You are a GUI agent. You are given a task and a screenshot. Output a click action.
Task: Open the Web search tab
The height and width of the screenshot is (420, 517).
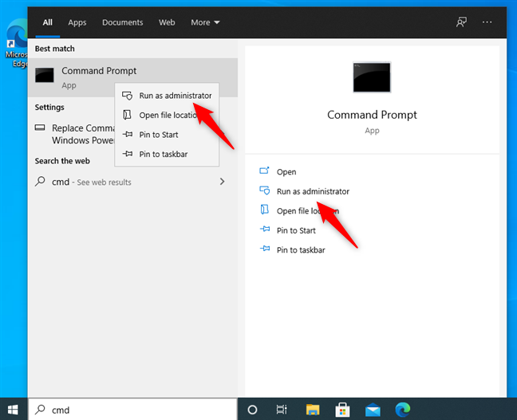[167, 22]
